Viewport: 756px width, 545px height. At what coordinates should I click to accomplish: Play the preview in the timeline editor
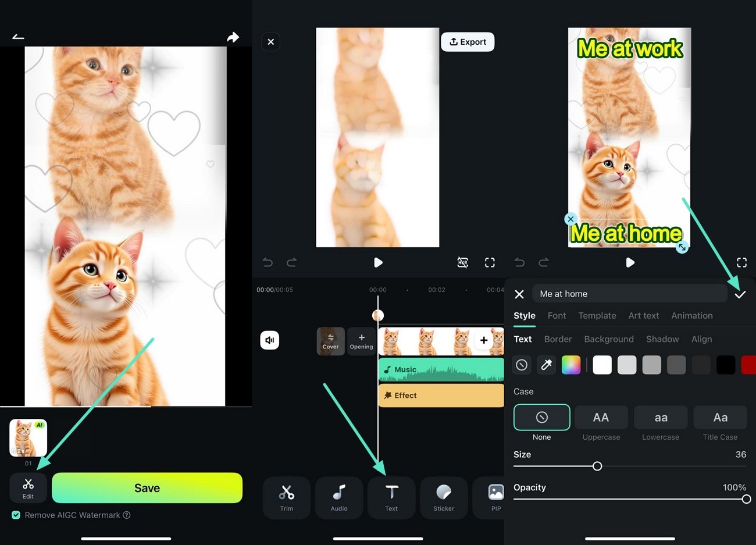tap(378, 262)
